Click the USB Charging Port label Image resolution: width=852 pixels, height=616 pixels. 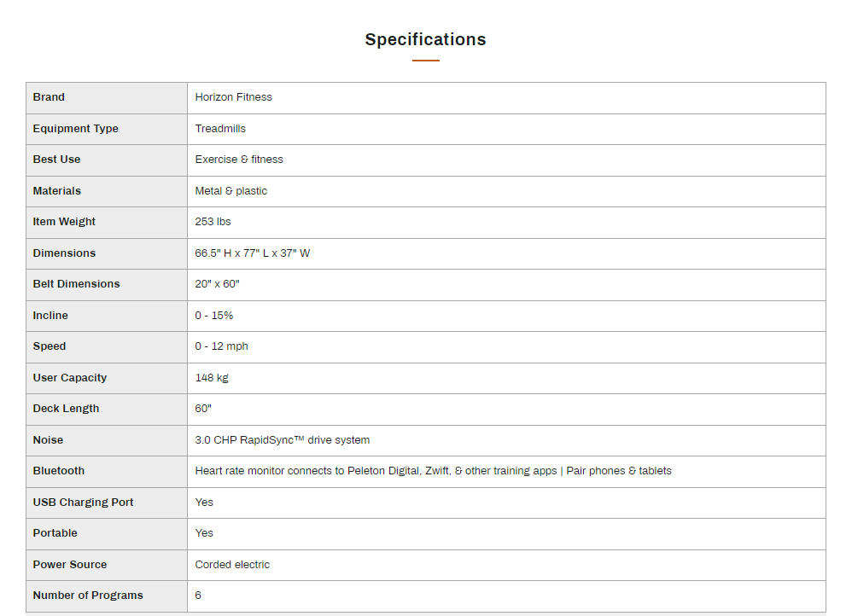(83, 503)
